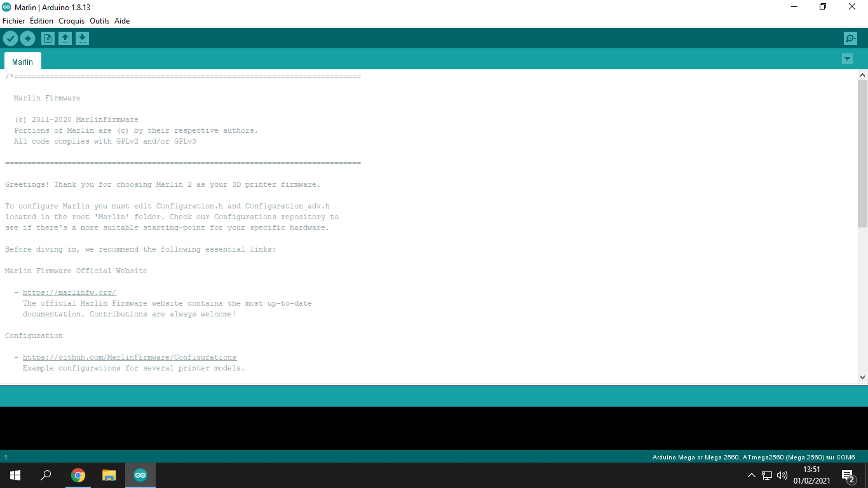Select the Marlin sketch tab
This screenshot has width=868, height=488.
[x=23, y=62]
